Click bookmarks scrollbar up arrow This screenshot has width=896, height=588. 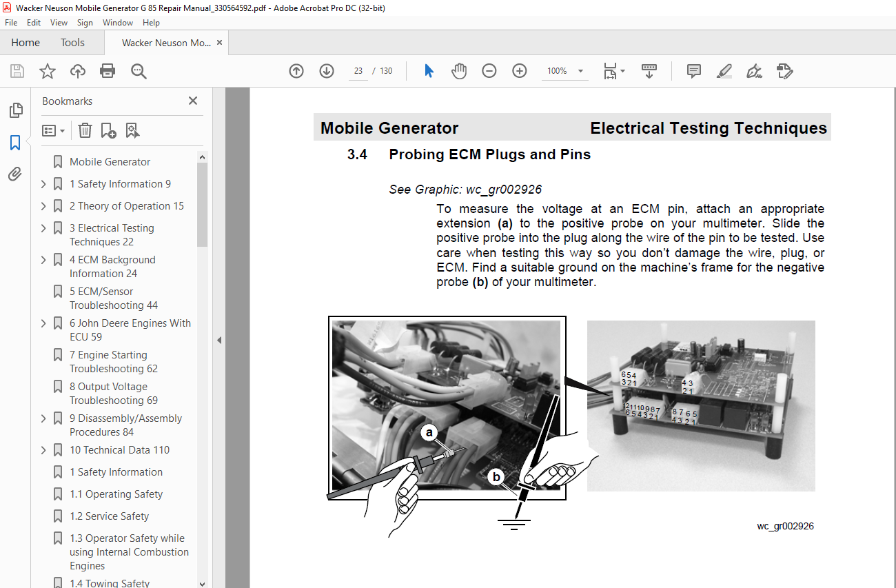[202, 157]
